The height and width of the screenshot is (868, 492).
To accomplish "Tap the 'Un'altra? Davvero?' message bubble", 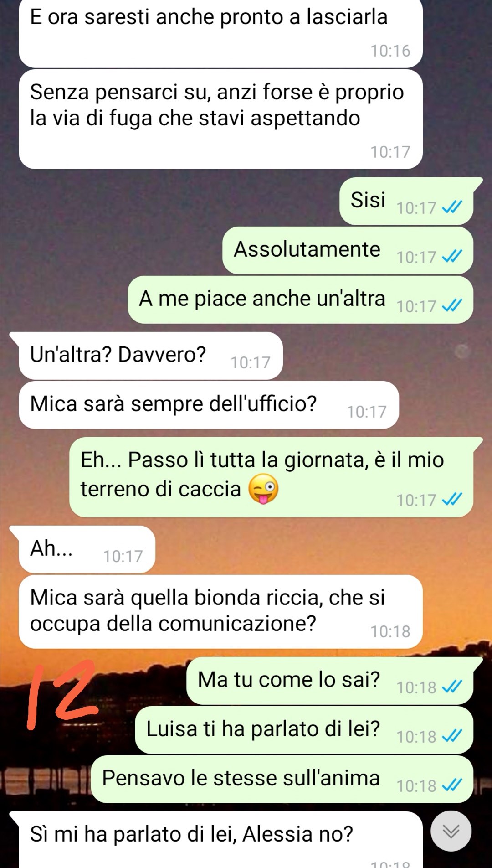I will pyautogui.click(x=151, y=356).
